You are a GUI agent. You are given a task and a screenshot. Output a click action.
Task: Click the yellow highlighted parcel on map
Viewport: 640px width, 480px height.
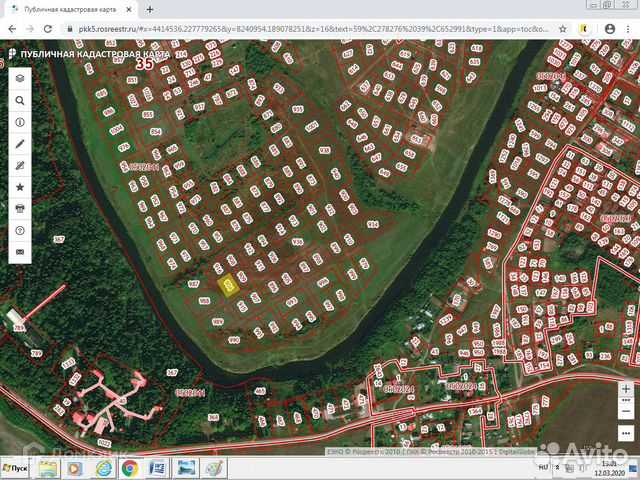pyautogui.click(x=228, y=286)
